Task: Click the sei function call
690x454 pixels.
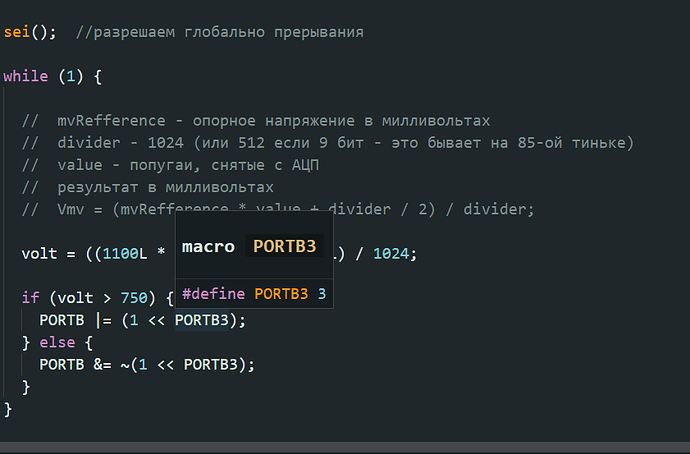Action: pyautogui.click(x=17, y=32)
